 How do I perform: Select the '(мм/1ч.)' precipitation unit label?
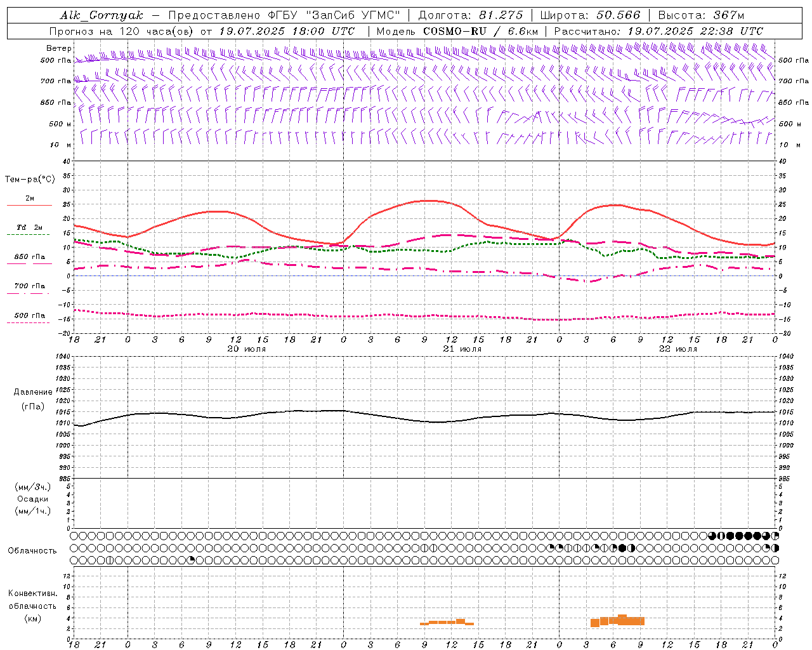[32, 511]
